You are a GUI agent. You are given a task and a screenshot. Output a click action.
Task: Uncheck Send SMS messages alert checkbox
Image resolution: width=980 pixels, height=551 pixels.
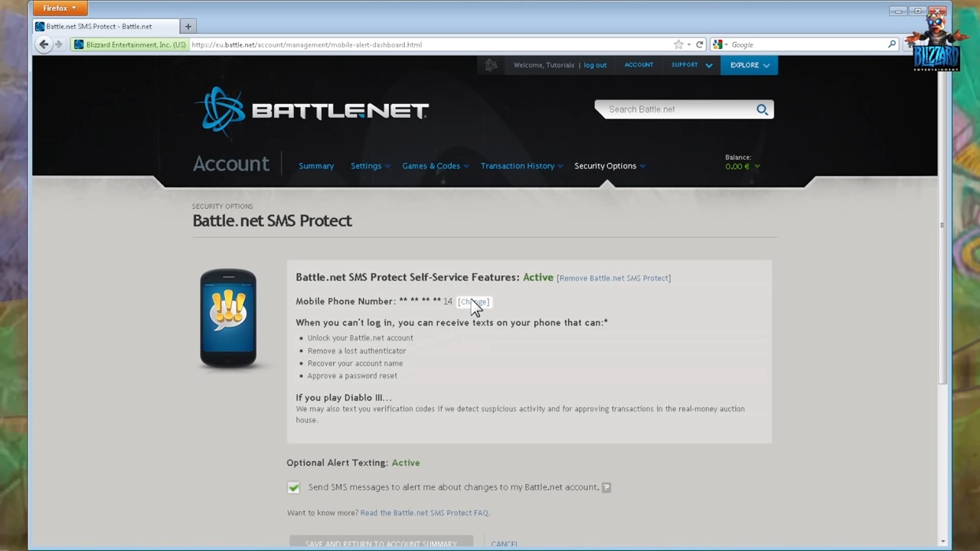tap(293, 487)
